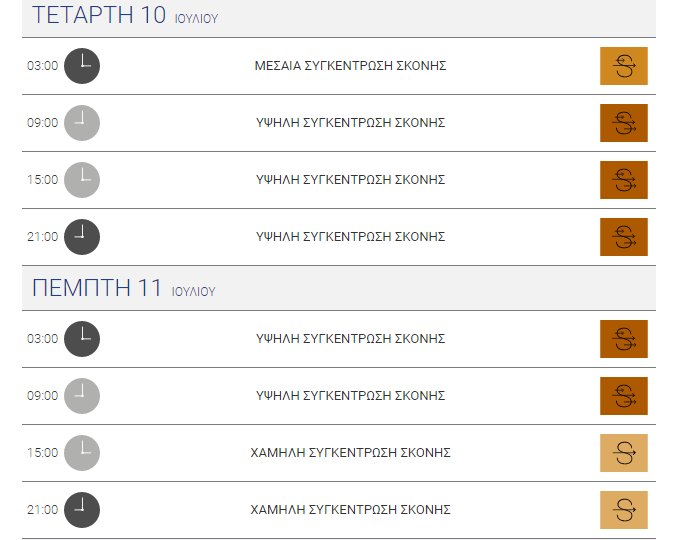Click ΥΨΗΛΗ ΣΥΓΚΕΝΤΡΩΣΗ ΣΚΟΝΗΣ text at Thursday 09:00
Image resolution: width=677 pixels, height=540 pixels.
[x=350, y=395]
